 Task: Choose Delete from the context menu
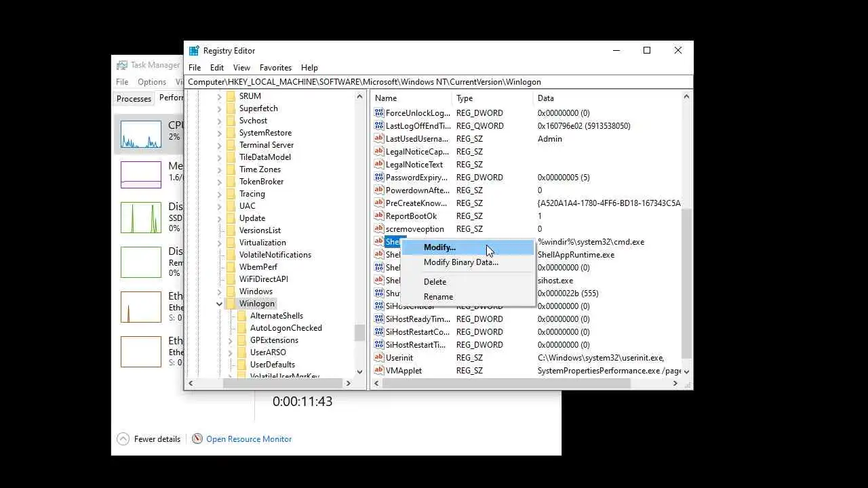point(467,282)
